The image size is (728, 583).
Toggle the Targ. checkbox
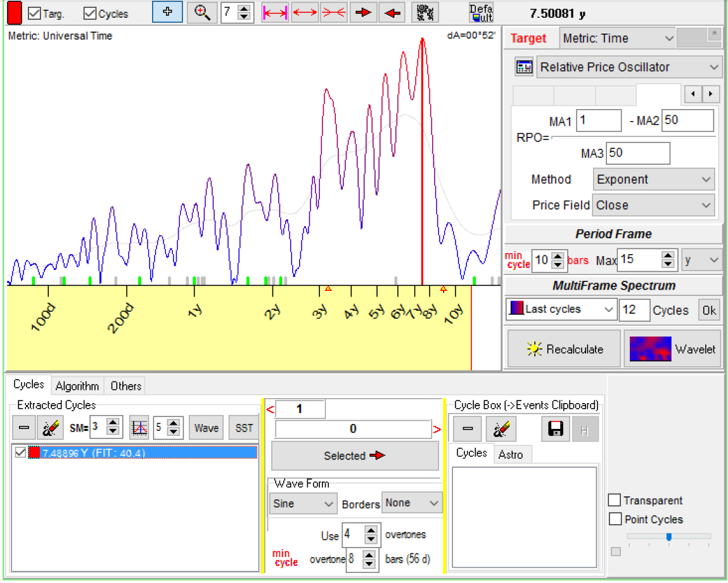[35, 13]
